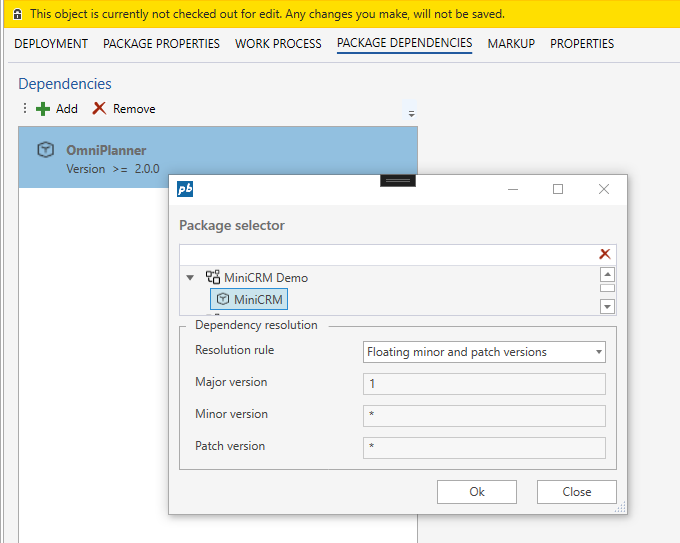Select the MARKUP tab
The image size is (680, 543).
[x=511, y=44]
